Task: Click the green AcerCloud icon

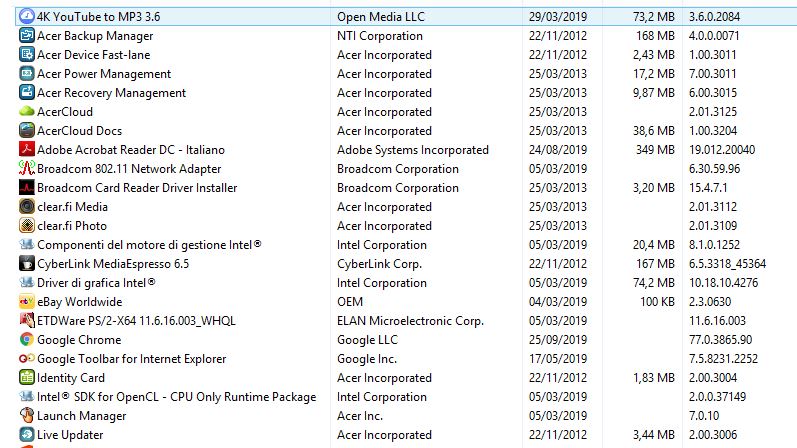Action: click(x=26, y=111)
